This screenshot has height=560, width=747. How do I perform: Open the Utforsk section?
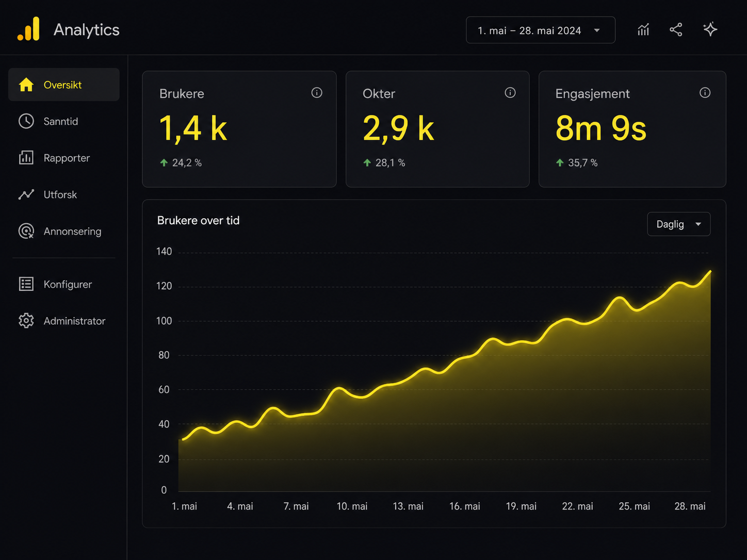tap(64, 194)
